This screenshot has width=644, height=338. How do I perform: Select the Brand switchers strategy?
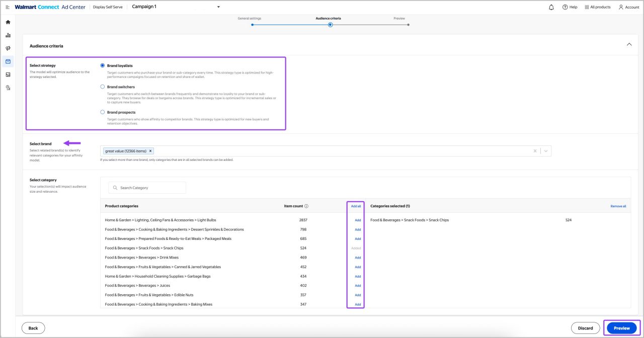(103, 87)
